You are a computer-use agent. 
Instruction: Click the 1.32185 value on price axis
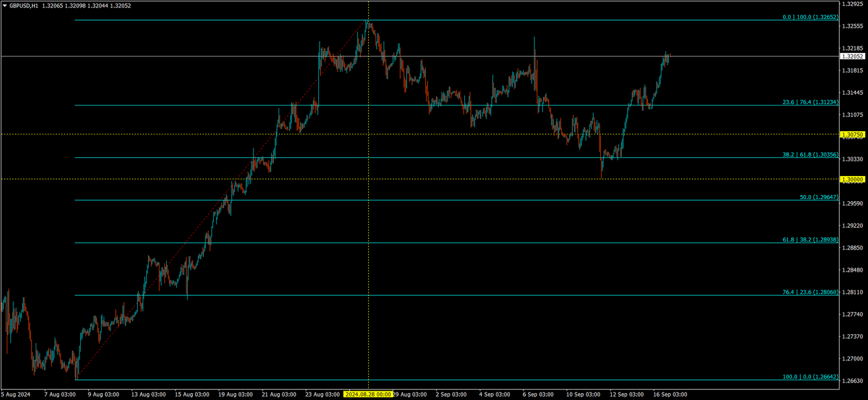click(x=853, y=48)
